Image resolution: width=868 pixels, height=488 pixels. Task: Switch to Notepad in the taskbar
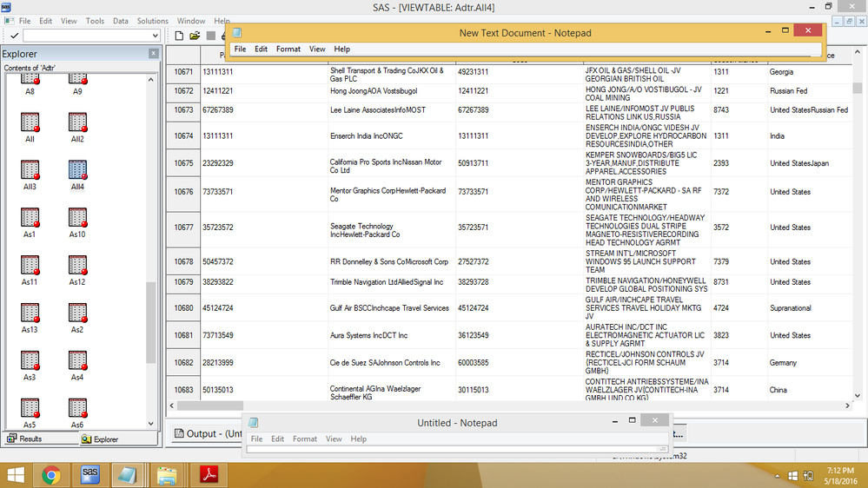coord(128,475)
